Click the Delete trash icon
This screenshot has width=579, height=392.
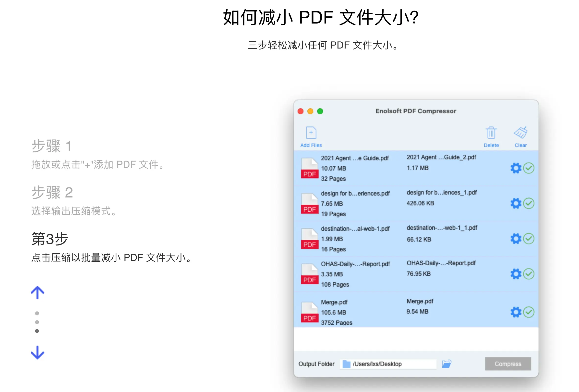491,133
